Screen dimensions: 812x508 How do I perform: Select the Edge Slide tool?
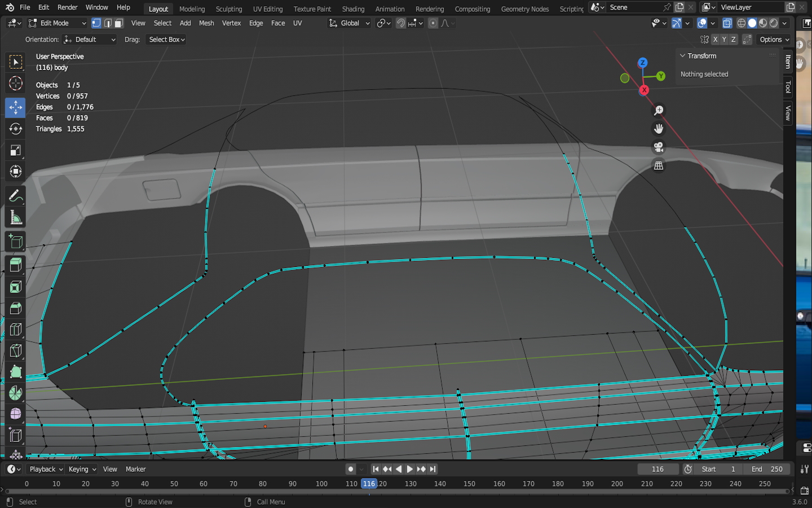15,436
